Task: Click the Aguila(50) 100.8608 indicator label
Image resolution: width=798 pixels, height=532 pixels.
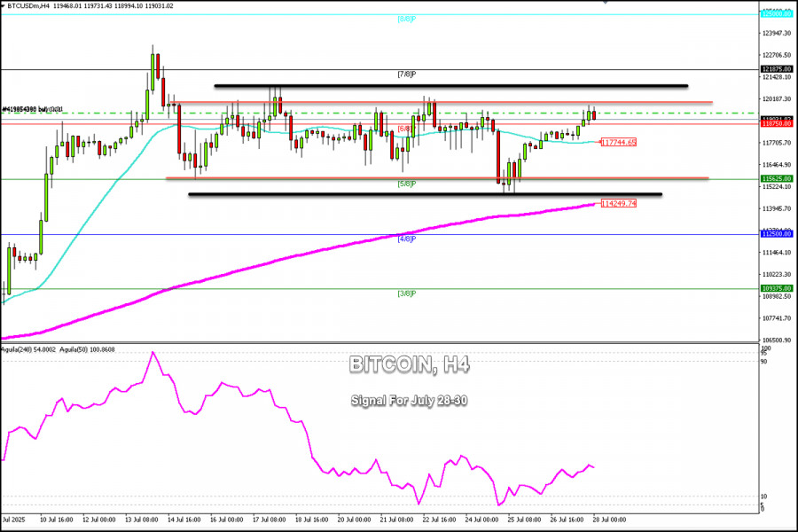Action: coord(87,349)
